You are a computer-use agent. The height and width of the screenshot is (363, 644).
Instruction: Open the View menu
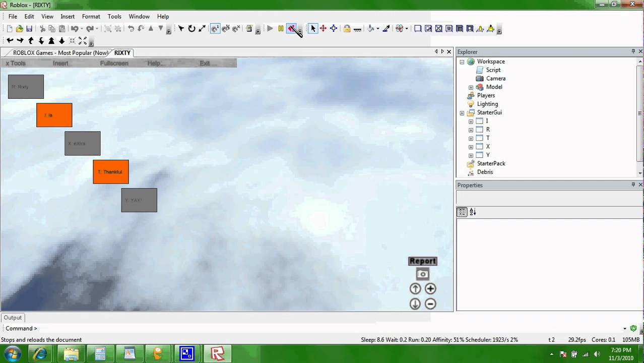click(47, 17)
